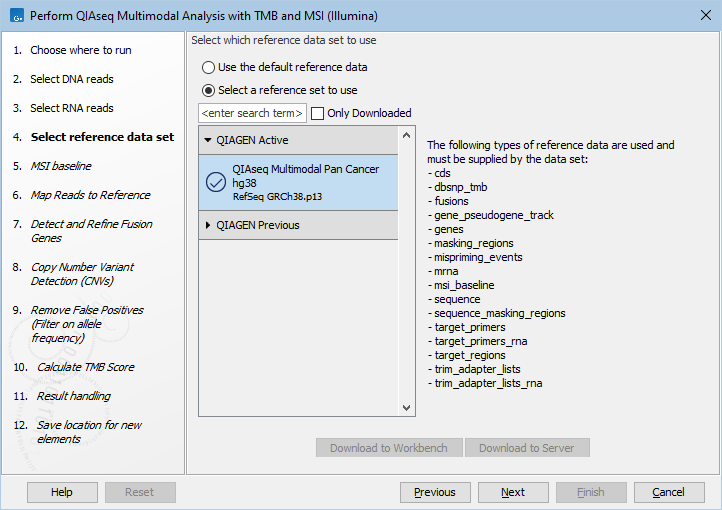The width and height of the screenshot is (722, 510).
Task: Open step 10 Calculate TMB Score
Action: click(86, 367)
